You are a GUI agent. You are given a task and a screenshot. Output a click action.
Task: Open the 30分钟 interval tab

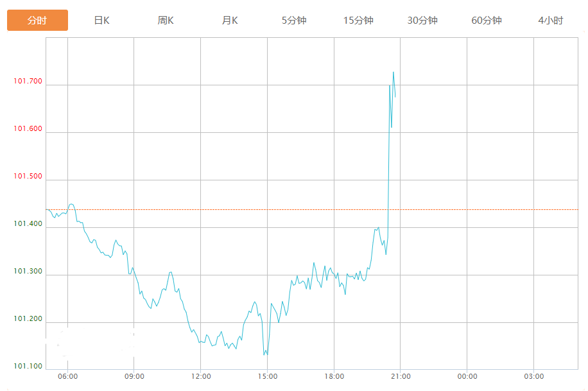click(422, 21)
